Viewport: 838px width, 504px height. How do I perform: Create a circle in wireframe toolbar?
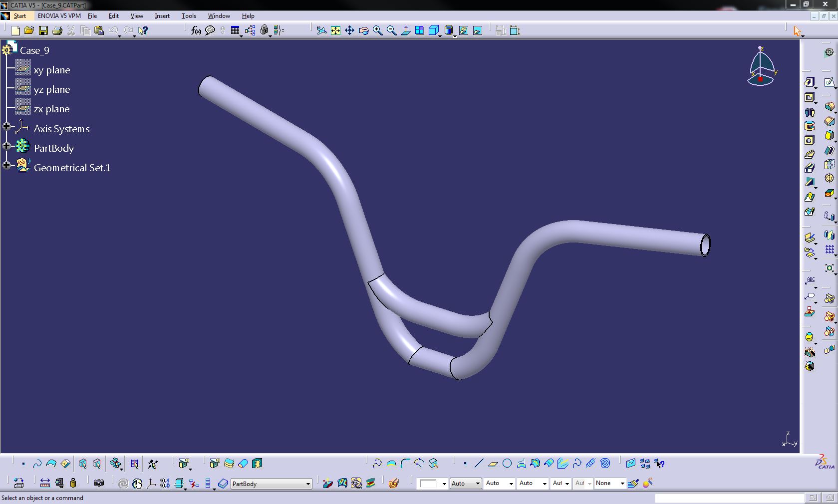(x=507, y=464)
